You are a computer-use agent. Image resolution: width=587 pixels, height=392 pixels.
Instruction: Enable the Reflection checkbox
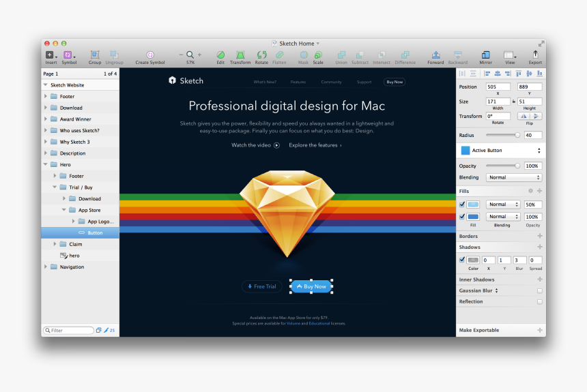click(539, 301)
